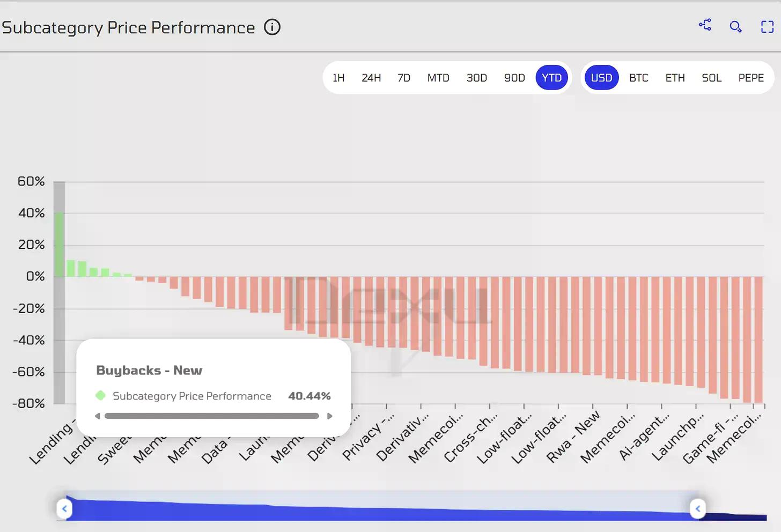Set the denomination to BTC
This screenshot has height=532, width=781.
tap(638, 78)
